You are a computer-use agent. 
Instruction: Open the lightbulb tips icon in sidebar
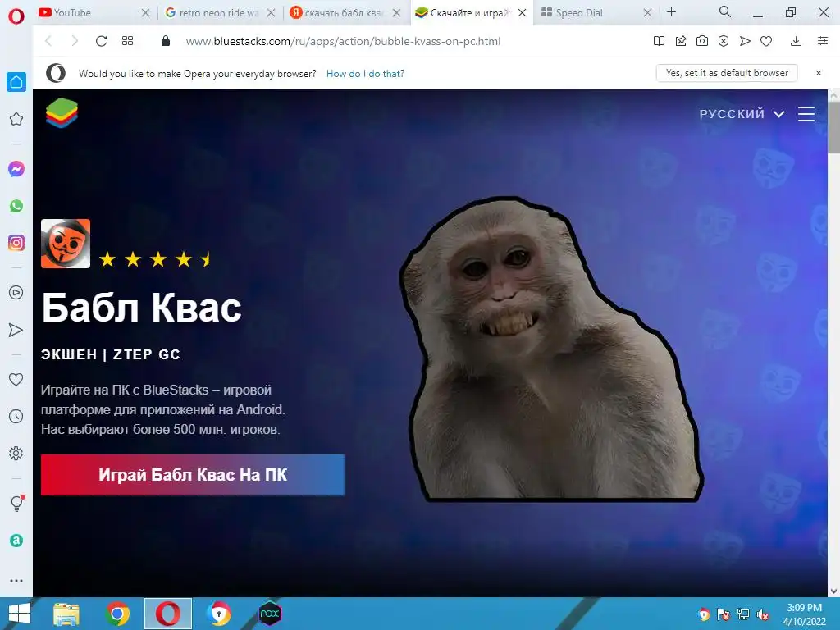[x=17, y=503]
